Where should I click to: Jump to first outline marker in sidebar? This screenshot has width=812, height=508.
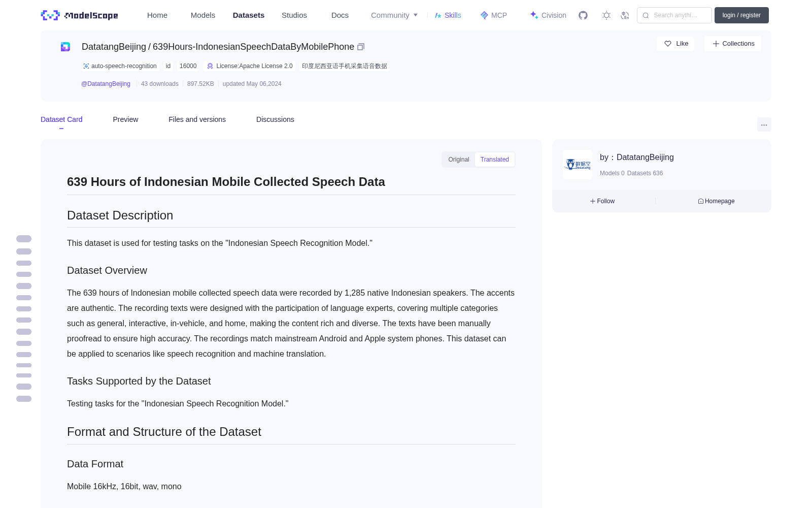click(24, 239)
